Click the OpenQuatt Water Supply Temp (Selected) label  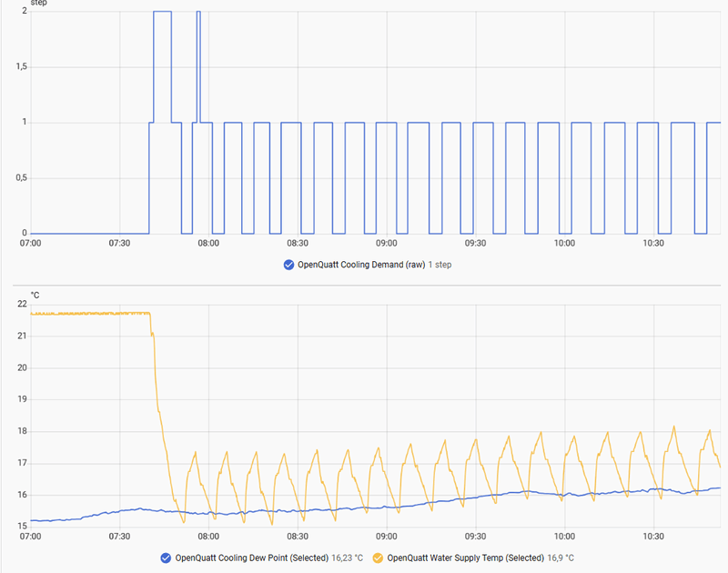coord(466,558)
